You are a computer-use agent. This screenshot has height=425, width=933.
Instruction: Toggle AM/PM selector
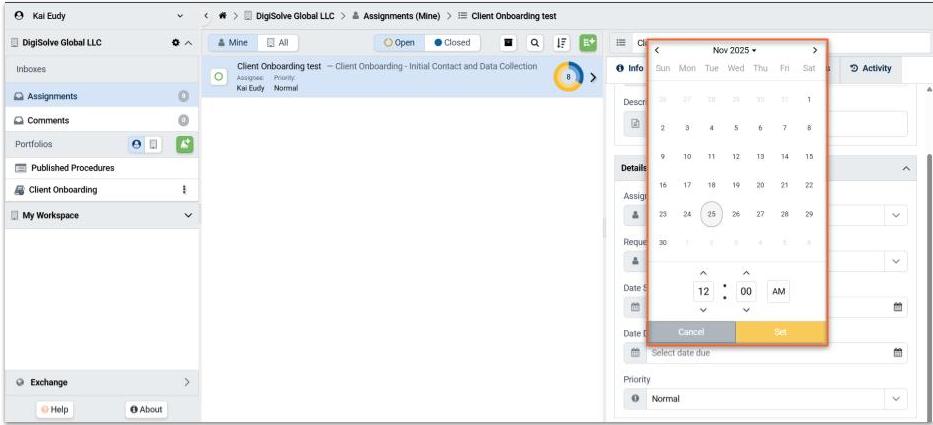[778, 292]
